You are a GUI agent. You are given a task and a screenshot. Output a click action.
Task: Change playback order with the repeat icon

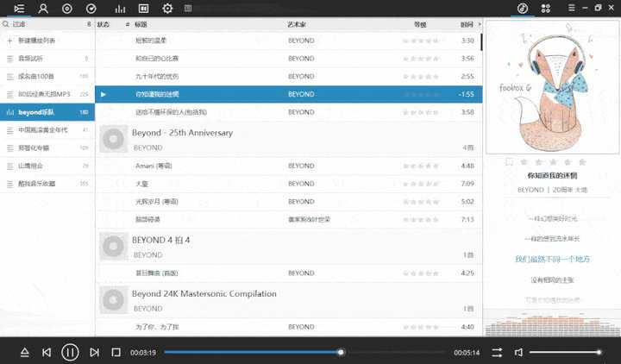pyautogui.click(x=497, y=352)
